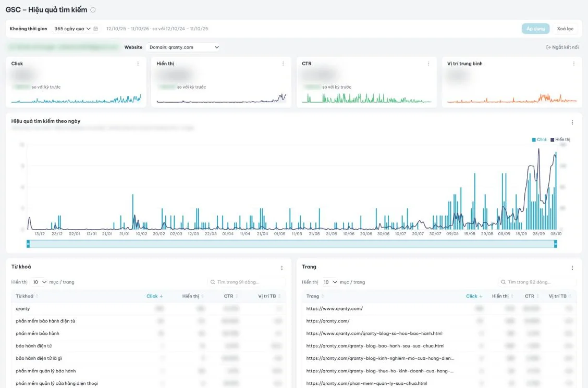Select page row qranty-blog-kinh-nghiem-mo-cua-hang

tap(439, 358)
